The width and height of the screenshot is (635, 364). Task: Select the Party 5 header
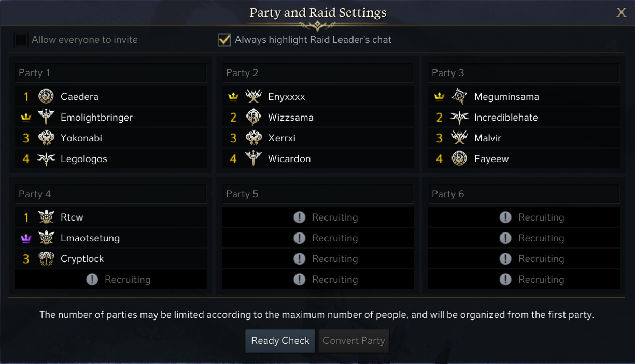tap(318, 194)
